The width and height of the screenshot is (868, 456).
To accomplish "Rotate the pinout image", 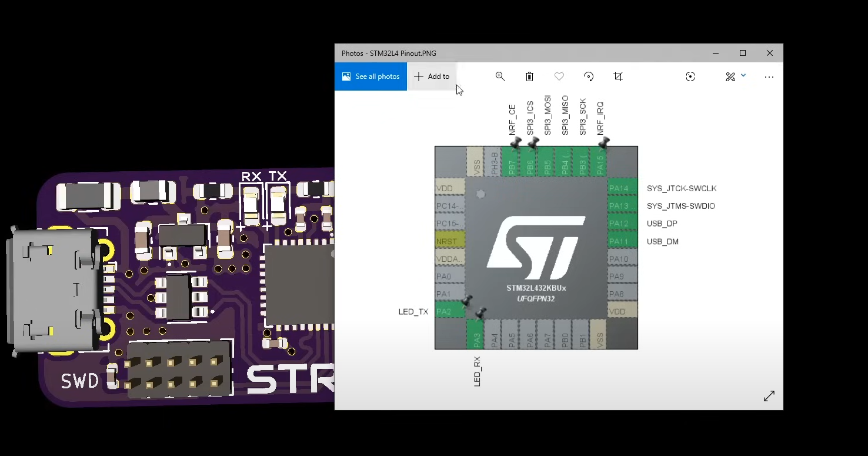I will pos(589,76).
